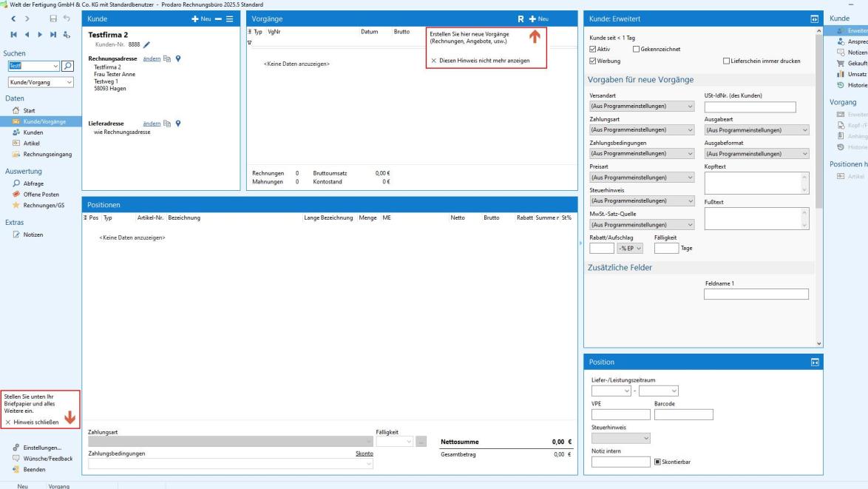Image resolution: width=868 pixels, height=489 pixels.
Task: Open the hamburger menu in Kunde panel header
Action: (x=229, y=18)
